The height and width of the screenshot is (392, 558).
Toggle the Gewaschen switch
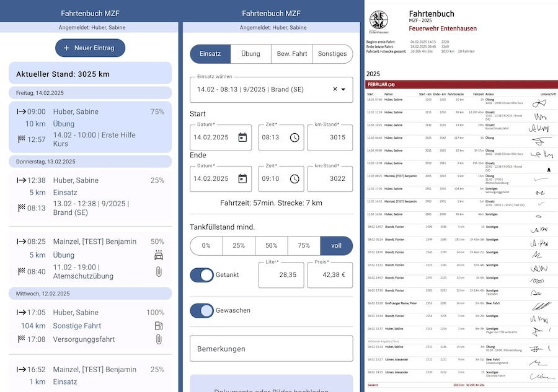pyautogui.click(x=201, y=310)
